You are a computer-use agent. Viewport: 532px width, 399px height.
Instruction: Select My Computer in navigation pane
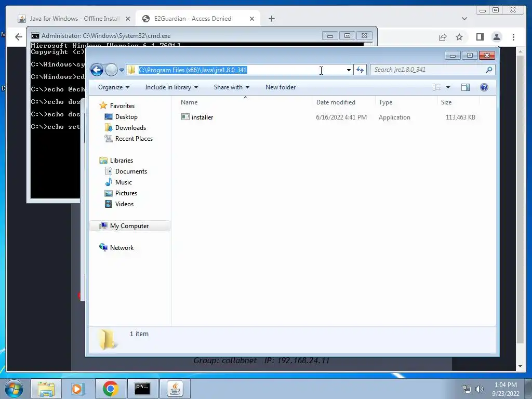(129, 226)
